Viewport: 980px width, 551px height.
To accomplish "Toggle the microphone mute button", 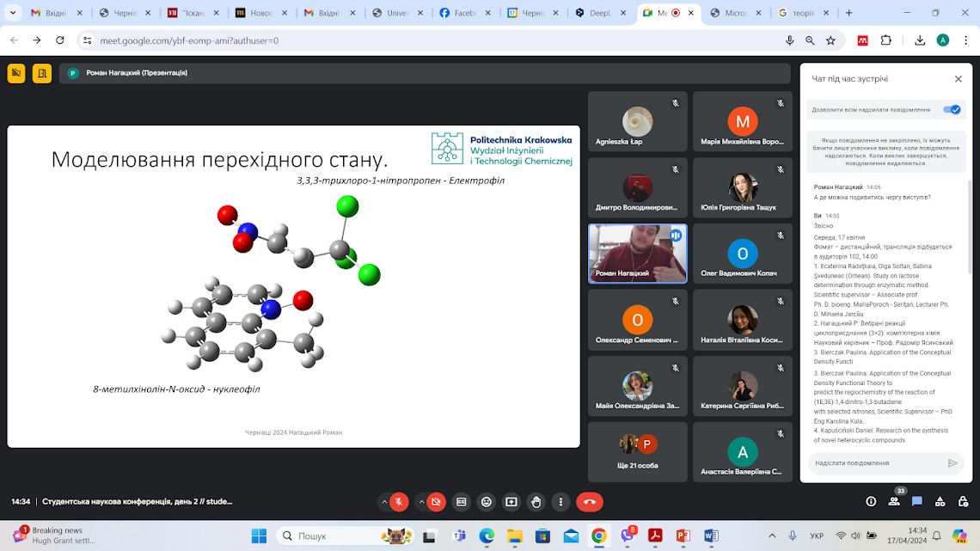I will [x=399, y=502].
